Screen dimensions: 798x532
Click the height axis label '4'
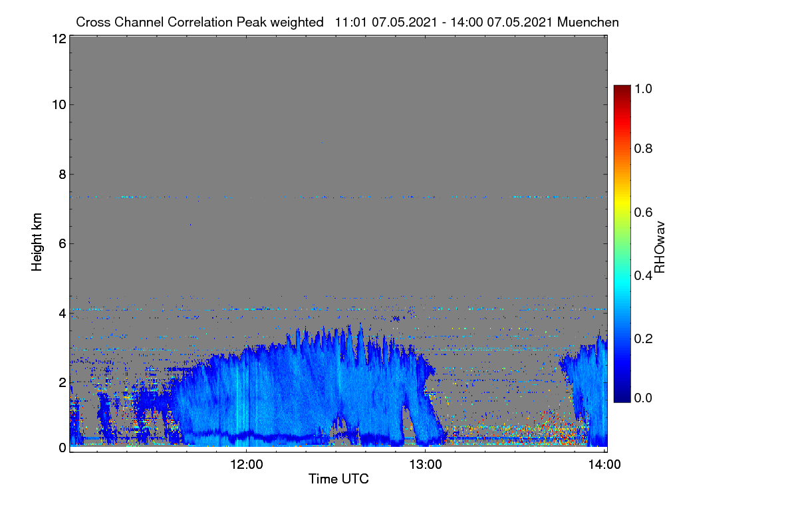click(61, 313)
